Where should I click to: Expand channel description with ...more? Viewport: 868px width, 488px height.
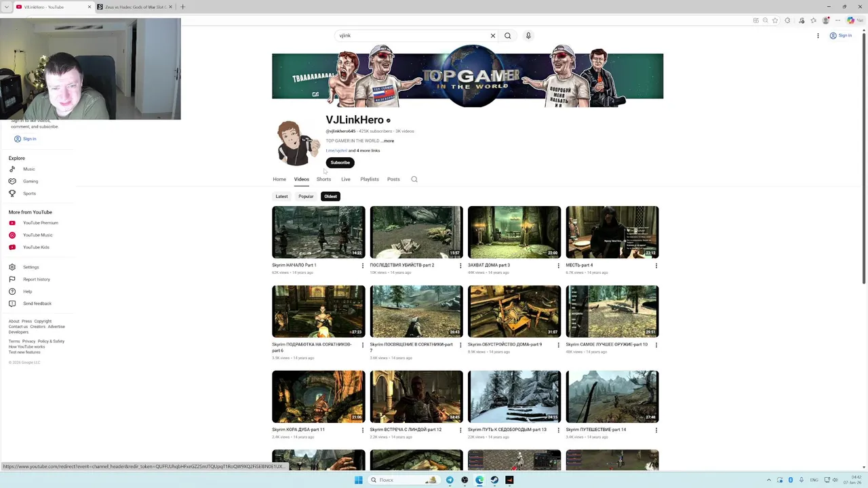click(387, 141)
